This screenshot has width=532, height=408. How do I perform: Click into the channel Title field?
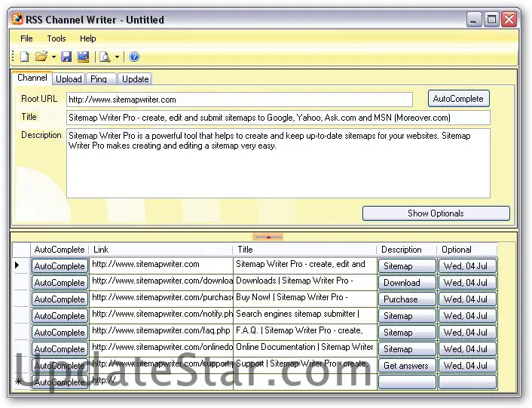278,118
